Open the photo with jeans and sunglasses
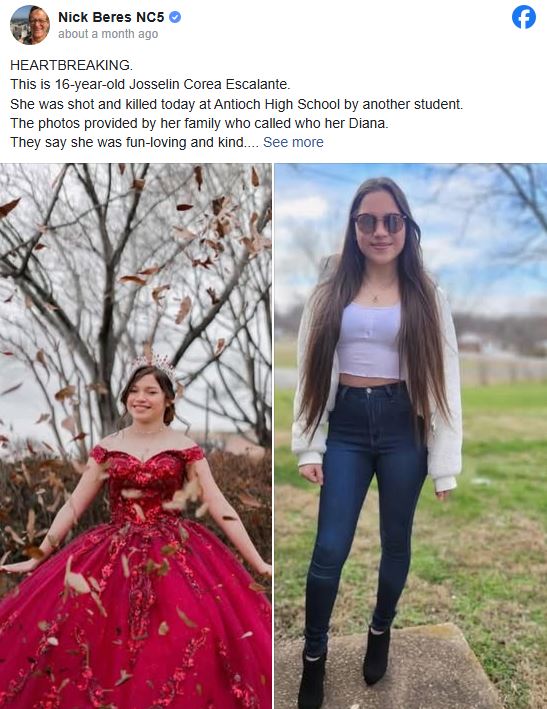 [411, 436]
